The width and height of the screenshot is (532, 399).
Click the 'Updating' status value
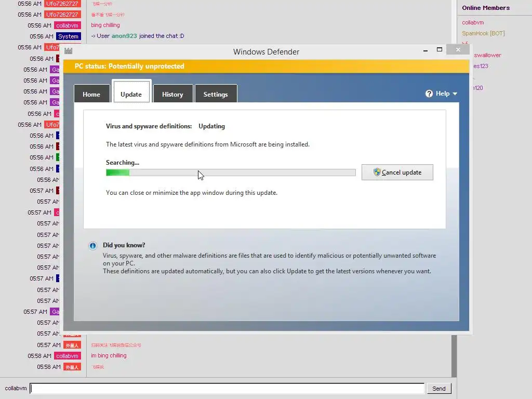(x=211, y=126)
